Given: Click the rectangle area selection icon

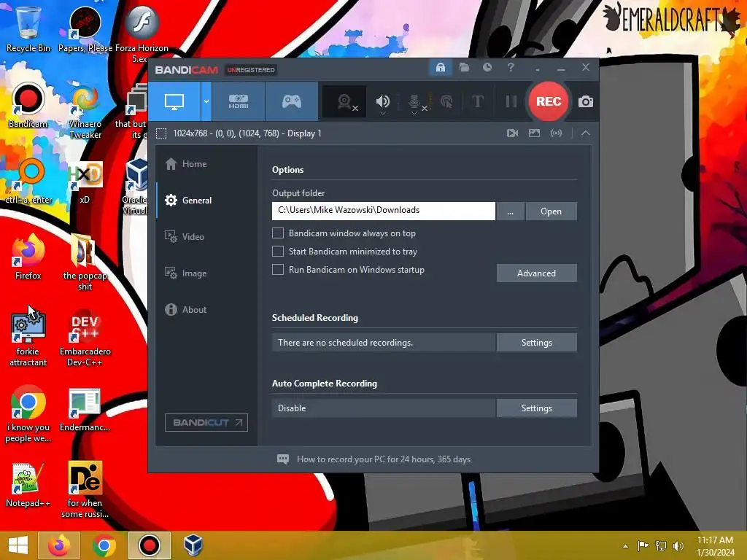Looking at the screenshot, I should pos(161,133).
